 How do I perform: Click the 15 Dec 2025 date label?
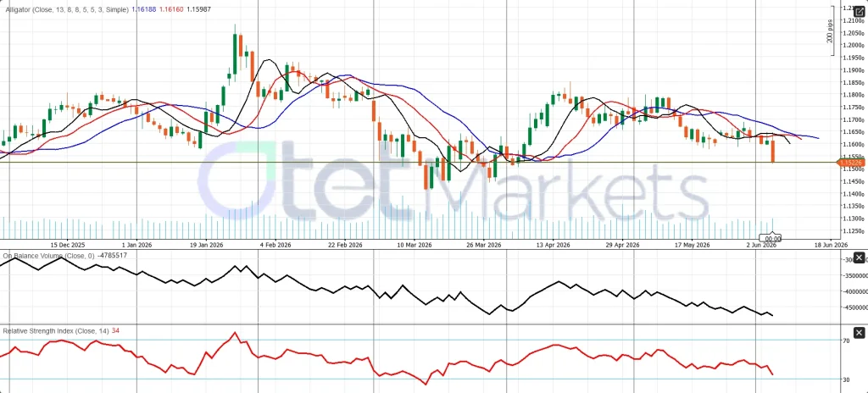click(68, 245)
